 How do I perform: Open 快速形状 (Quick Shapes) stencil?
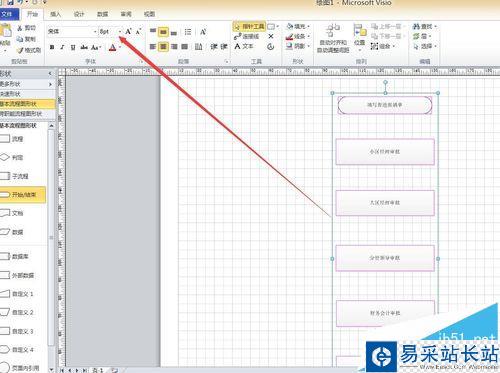click(x=27, y=94)
